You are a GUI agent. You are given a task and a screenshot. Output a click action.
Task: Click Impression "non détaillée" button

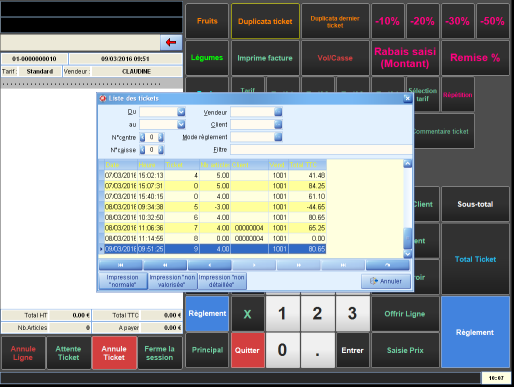[222, 281]
